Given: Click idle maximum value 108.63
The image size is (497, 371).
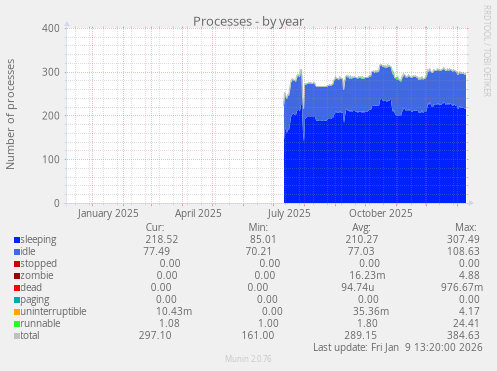Looking at the screenshot, I should tap(463, 251).
